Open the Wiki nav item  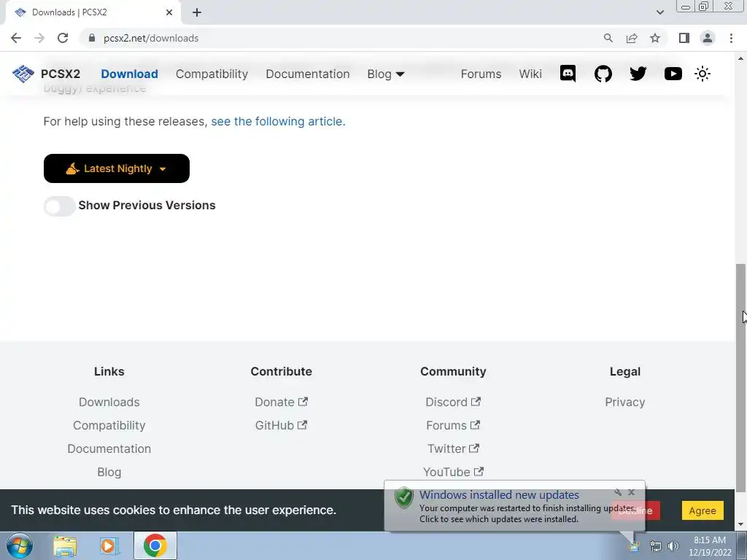pyautogui.click(x=530, y=74)
